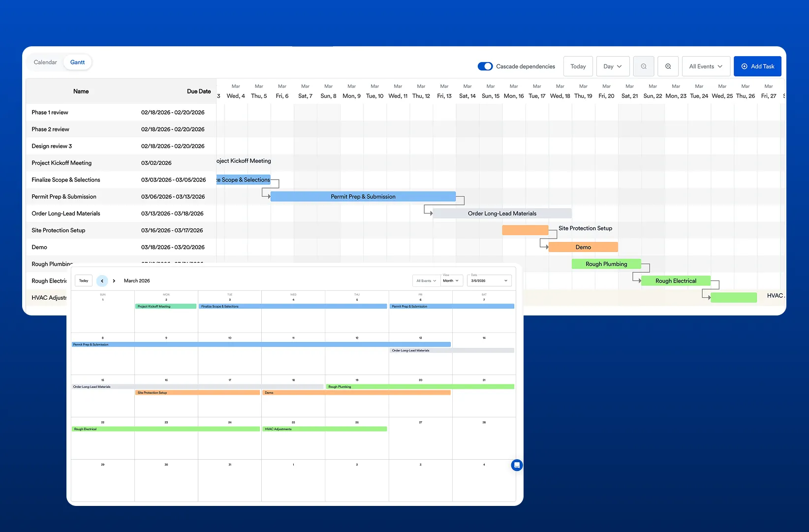Select the orange Demo bar in Gantt
Screen dimensions: 809x532
pyautogui.click(x=583, y=247)
